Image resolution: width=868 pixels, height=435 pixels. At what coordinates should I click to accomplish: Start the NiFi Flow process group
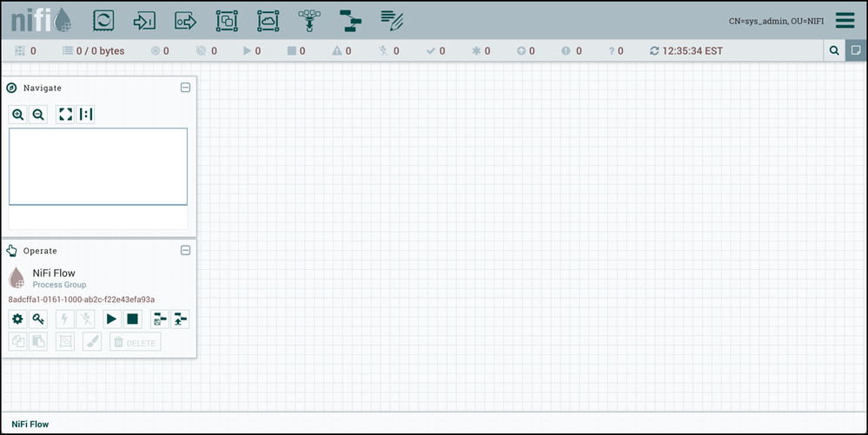(112, 319)
